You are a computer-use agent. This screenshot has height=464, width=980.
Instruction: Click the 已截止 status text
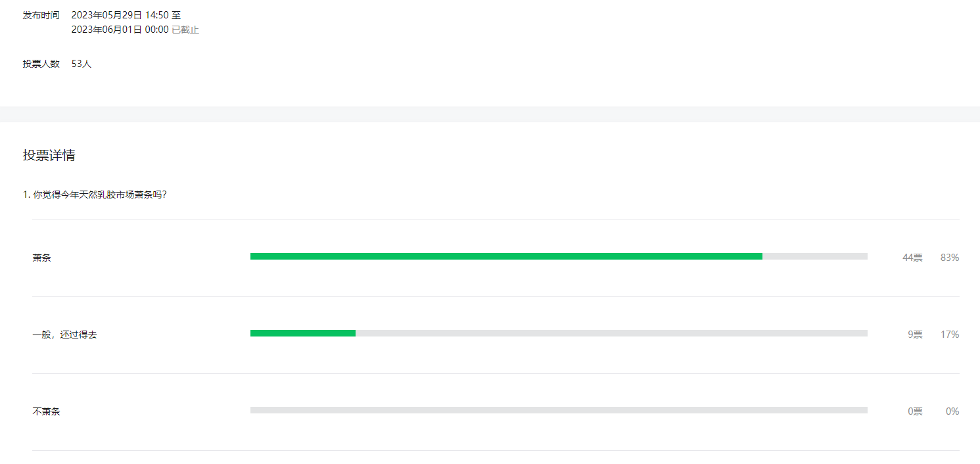[185, 30]
